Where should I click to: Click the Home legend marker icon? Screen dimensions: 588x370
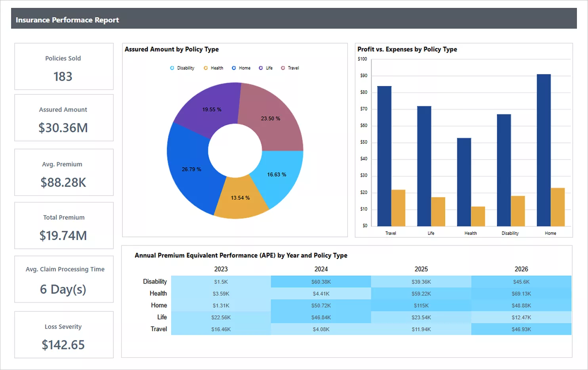(x=234, y=68)
